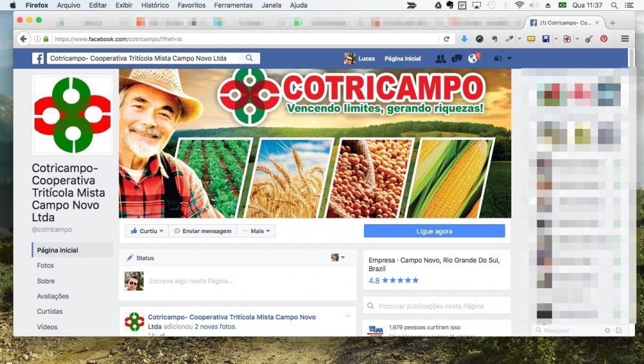Image resolution: width=644 pixels, height=364 pixels.
Task: Click the site info icon in address bar
Action: [x=37, y=39]
